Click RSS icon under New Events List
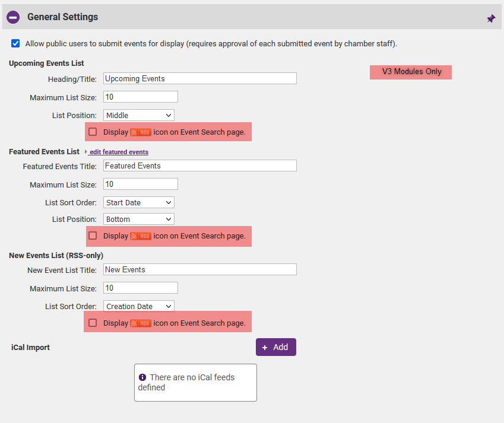Viewport: 504px width, 423px height. (141, 323)
